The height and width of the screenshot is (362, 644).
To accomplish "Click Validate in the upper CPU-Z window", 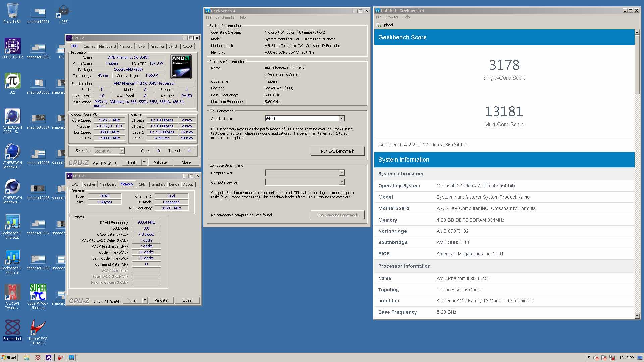I will pyautogui.click(x=160, y=162).
